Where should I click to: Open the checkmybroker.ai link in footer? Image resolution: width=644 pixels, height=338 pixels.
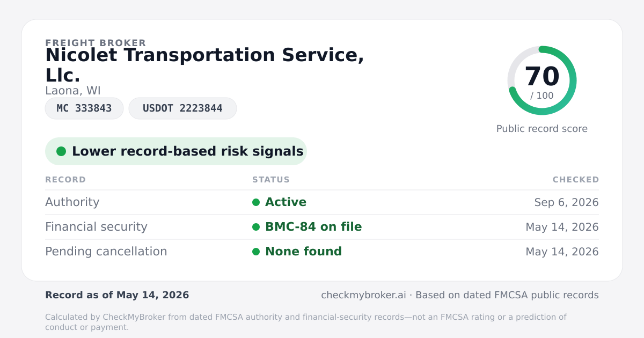(363, 295)
